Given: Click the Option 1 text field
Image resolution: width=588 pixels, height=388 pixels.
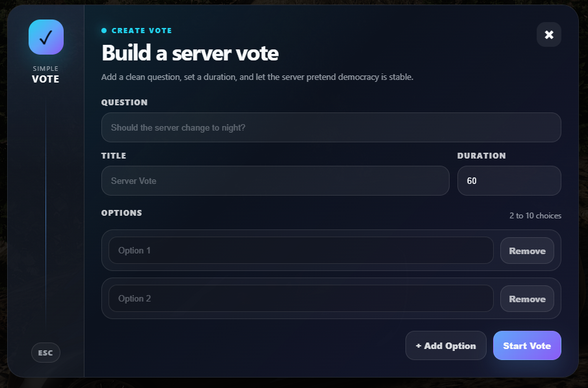Looking at the screenshot, I should (x=301, y=250).
